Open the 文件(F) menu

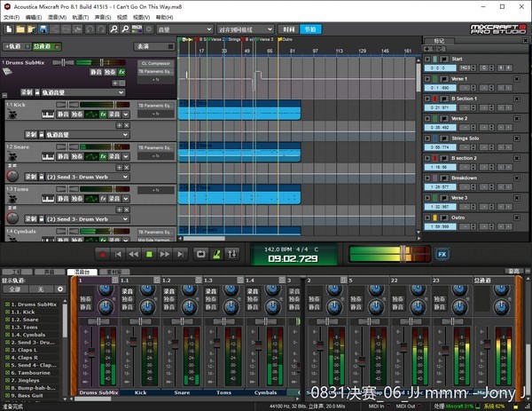point(12,17)
